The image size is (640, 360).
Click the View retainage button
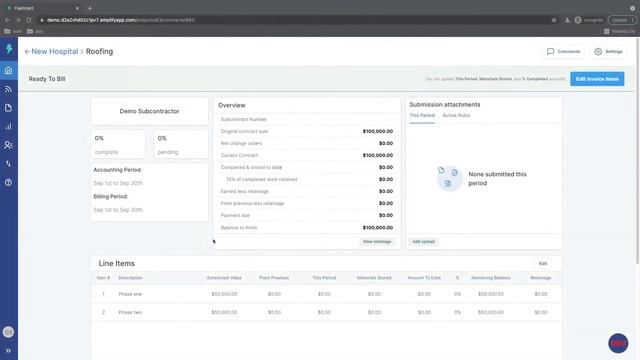click(x=377, y=242)
